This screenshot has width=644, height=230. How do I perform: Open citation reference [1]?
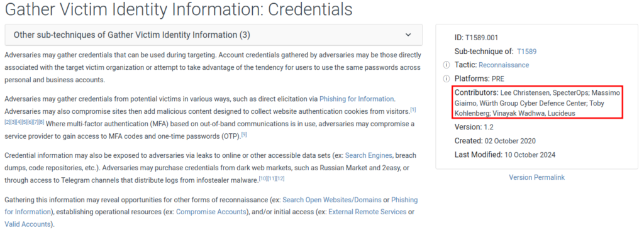point(413,110)
